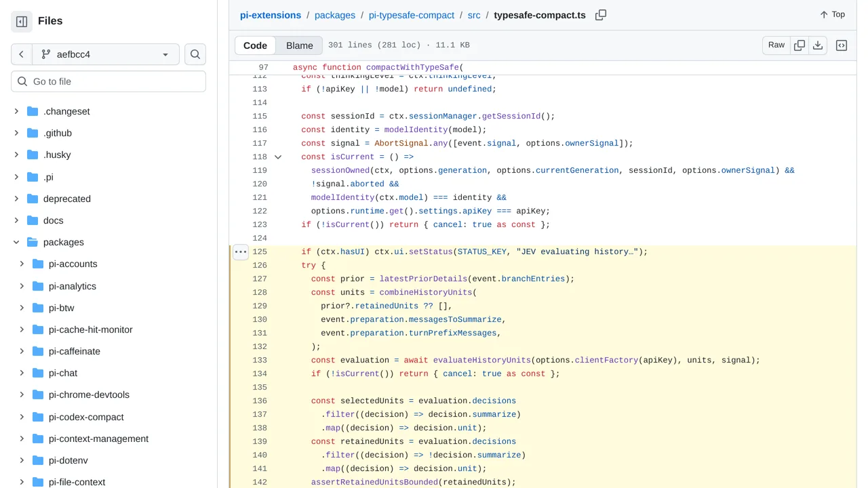This screenshot has width=868, height=488.
Task: Open the file search magnifier button
Action: (x=195, y=54)
